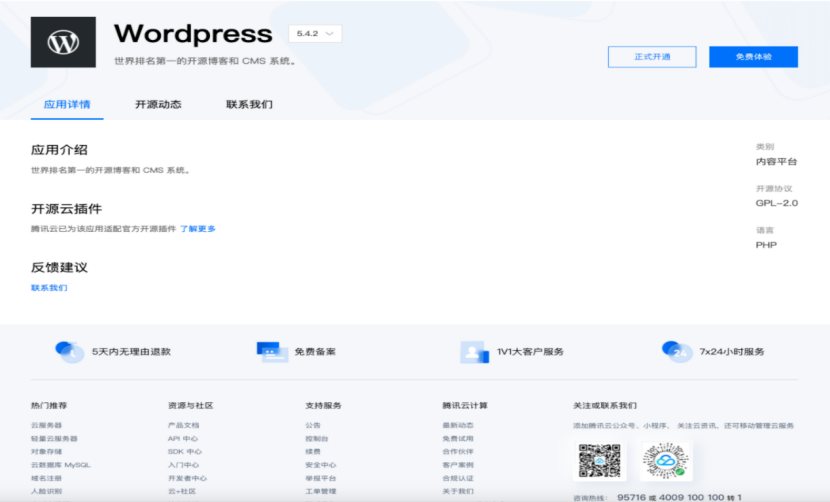The image size is (830, 502).
Task: Follow the 了解更多 link
Action: [x=198, y=229]
